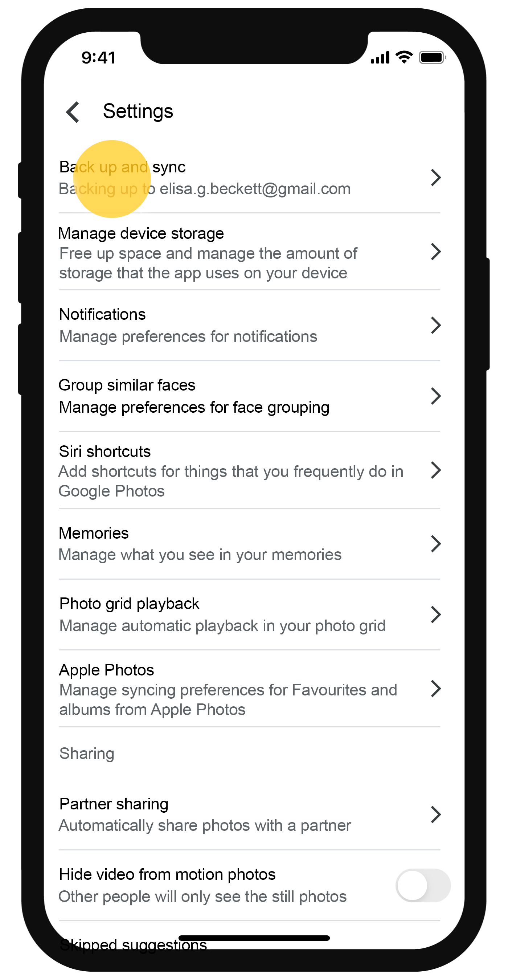Open Partner sharing option
This screenshot has width=508, height=980.
(x=205, y=814)
